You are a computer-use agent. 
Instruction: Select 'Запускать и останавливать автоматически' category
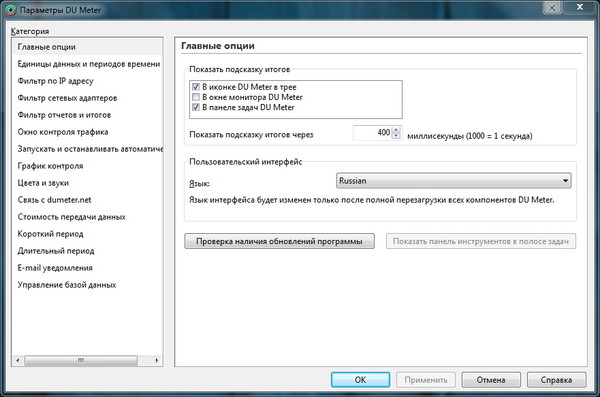coord(87,149)
